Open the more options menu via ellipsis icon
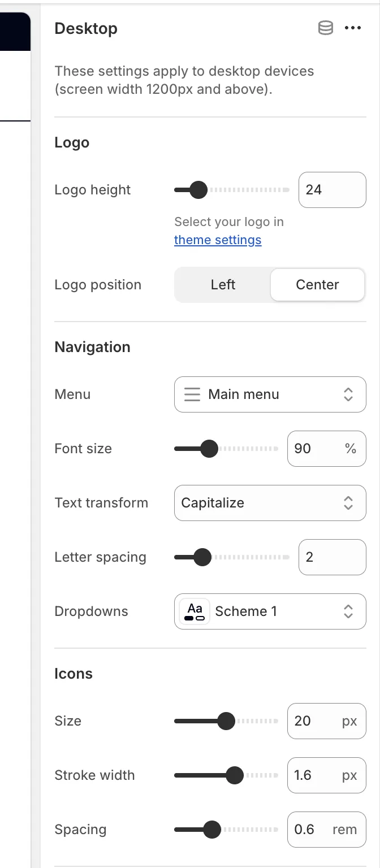Viewport: 380px width, 868px height. click(x=353, y=28)
